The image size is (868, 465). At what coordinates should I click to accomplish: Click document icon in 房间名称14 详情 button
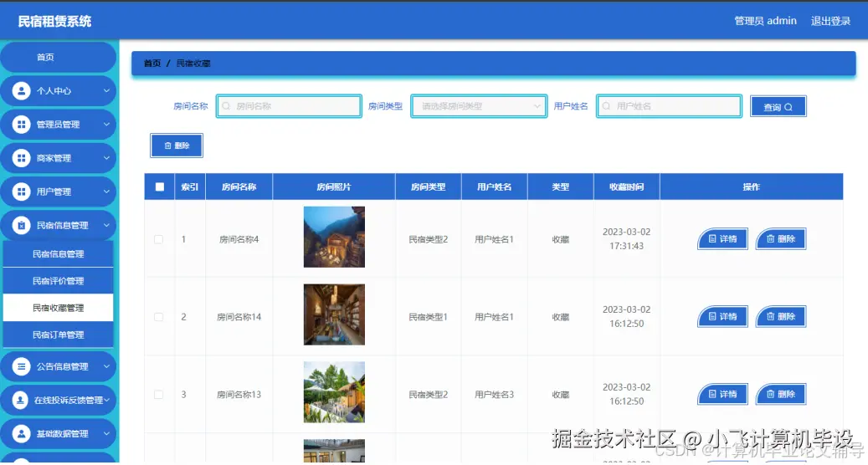[712, 316]
